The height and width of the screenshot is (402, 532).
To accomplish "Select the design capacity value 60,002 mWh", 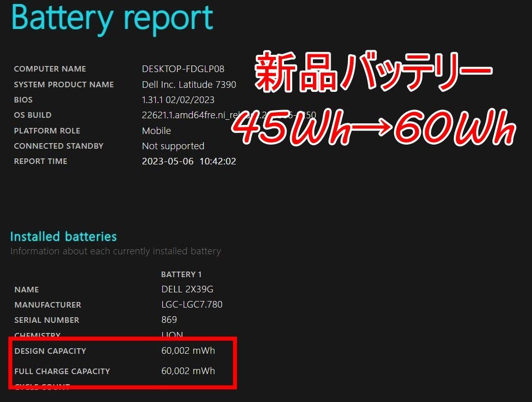I will 188,351.
